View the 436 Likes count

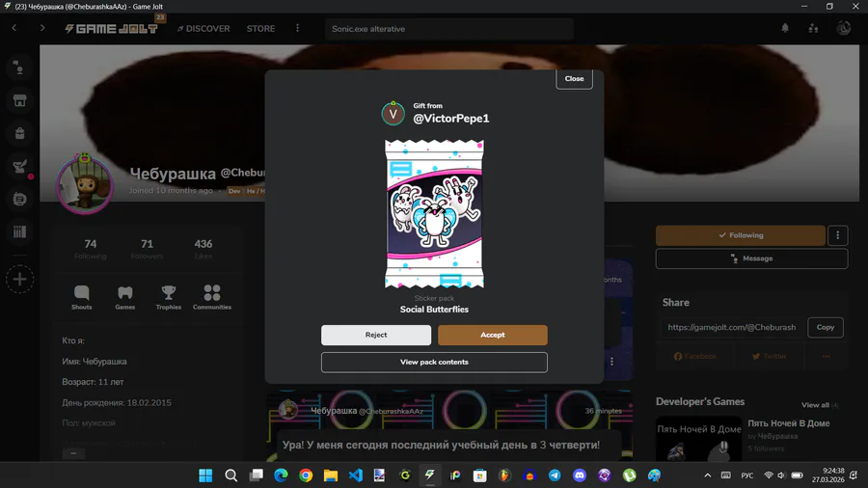point(203,249)
